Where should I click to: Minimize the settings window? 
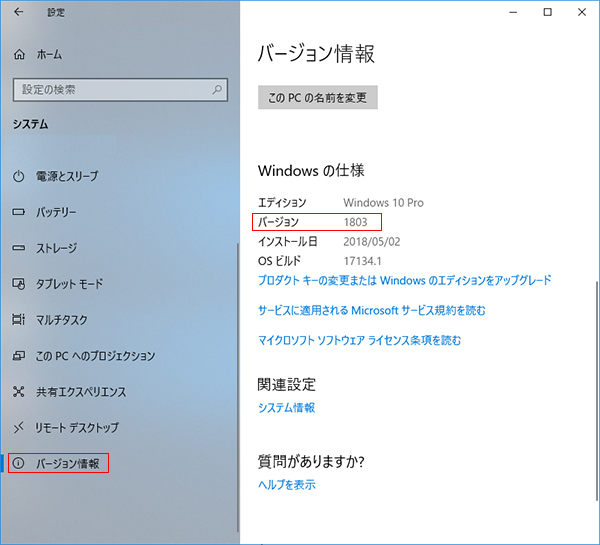[x=513, y=12]
